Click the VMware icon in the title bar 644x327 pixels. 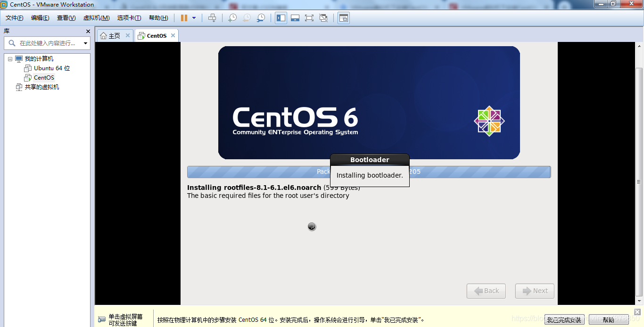tap(4, 4)
